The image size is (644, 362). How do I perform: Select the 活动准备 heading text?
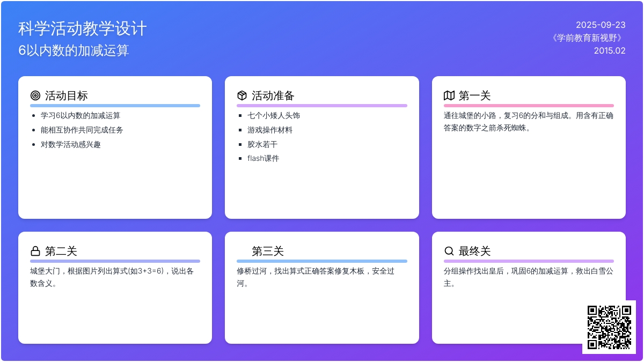click(x=273, y=95)
